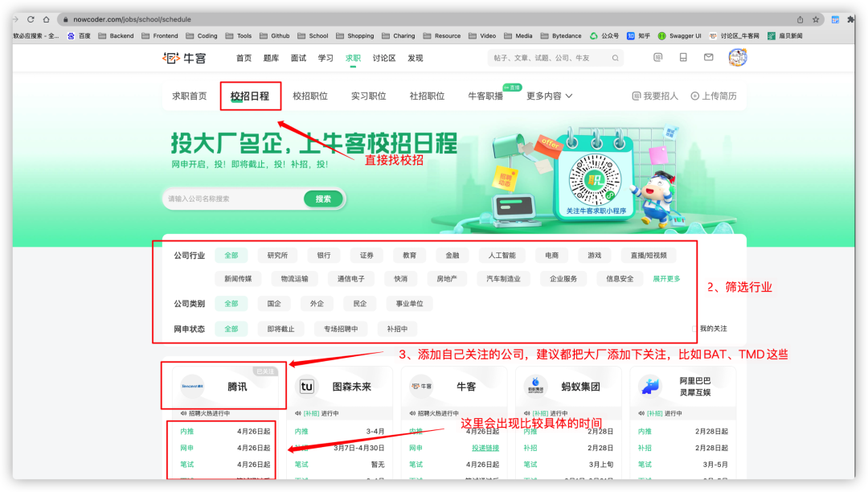Open the user avatar profile menu
This screenshot has width=868, height=492.
(737, 58)
